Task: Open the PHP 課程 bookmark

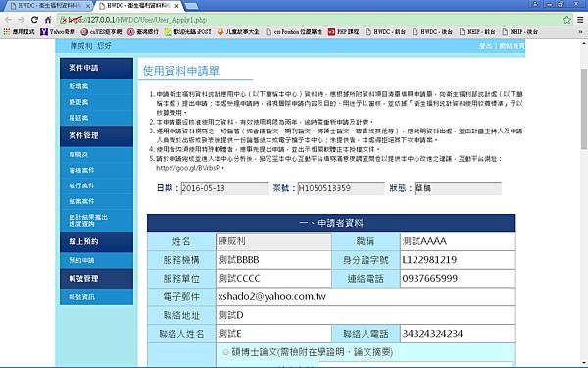Action: 344,32
